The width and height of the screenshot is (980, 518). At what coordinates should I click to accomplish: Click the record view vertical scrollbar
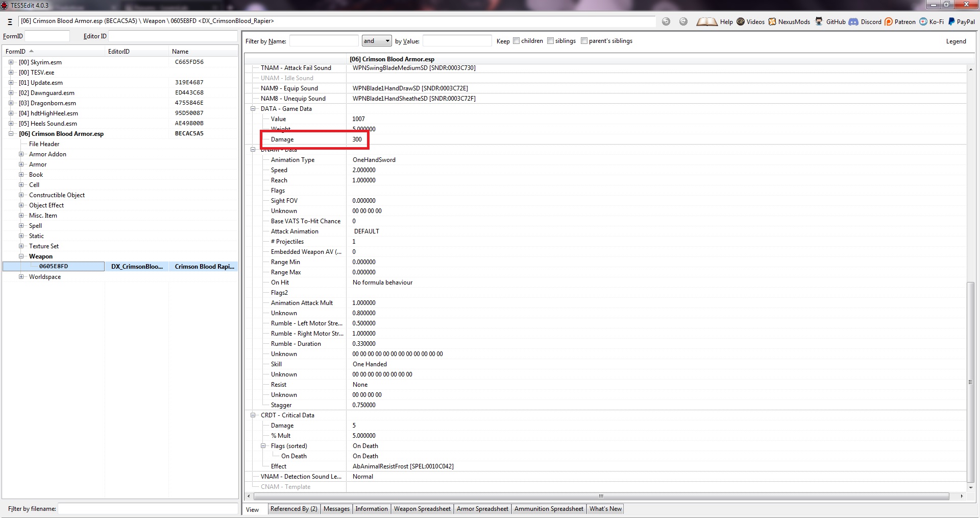coord(970,382)
